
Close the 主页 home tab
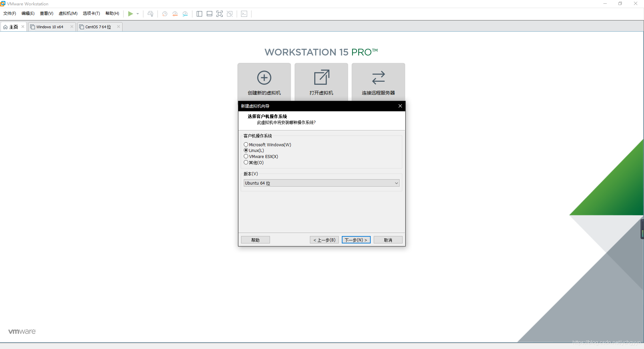click(x=23, y=27)
